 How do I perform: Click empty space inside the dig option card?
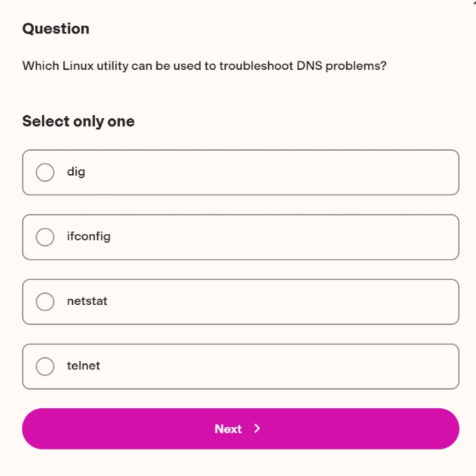(x=273, y=172)
